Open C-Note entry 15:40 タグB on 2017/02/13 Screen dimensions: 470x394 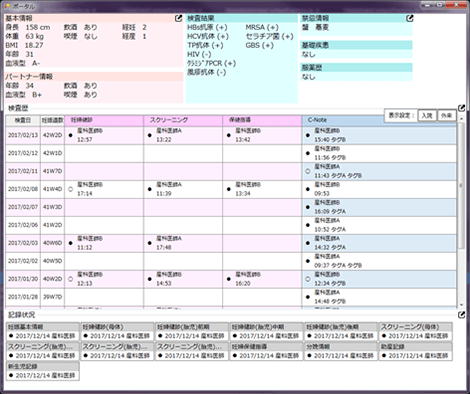click(379, 135)
